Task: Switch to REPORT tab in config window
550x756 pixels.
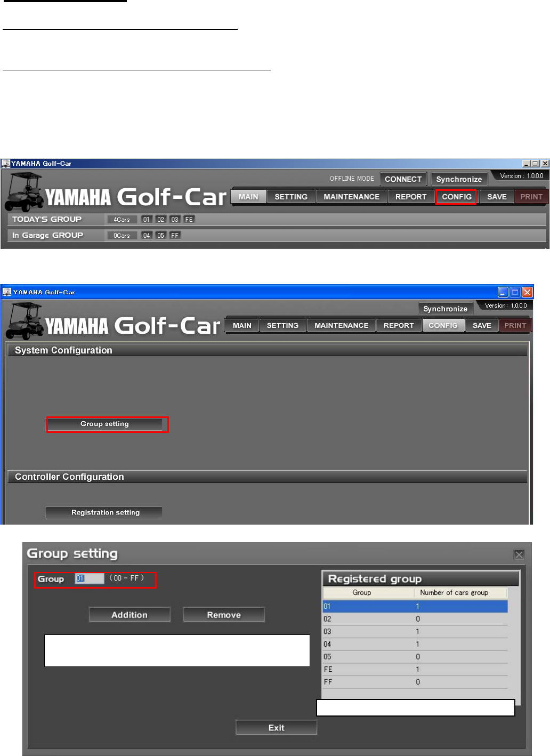Action: (399, 325)
